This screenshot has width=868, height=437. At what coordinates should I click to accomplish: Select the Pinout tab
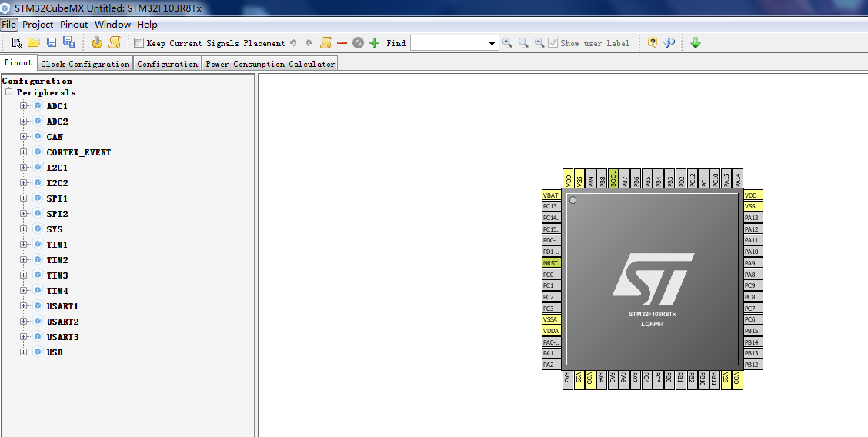click(x=18, y=62)
